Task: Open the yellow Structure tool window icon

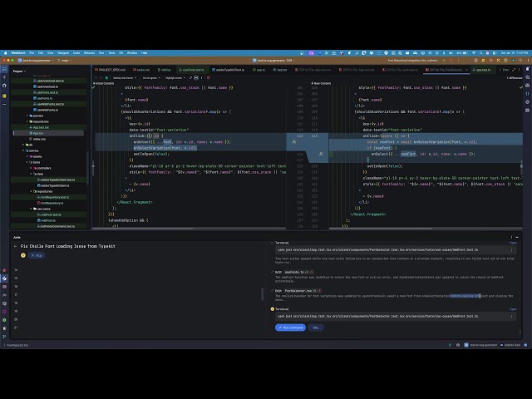Action: coord(4,96)
